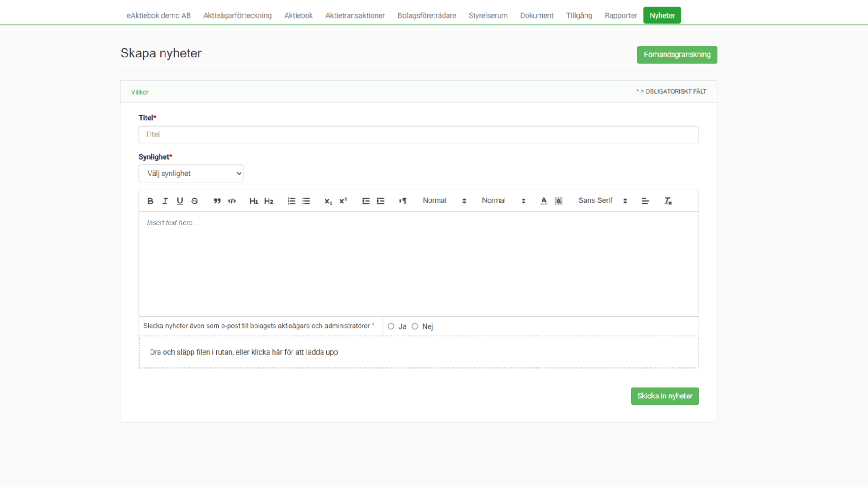Click into the Titel input field
Screen dimensions: 868x487
pos(419,135)
